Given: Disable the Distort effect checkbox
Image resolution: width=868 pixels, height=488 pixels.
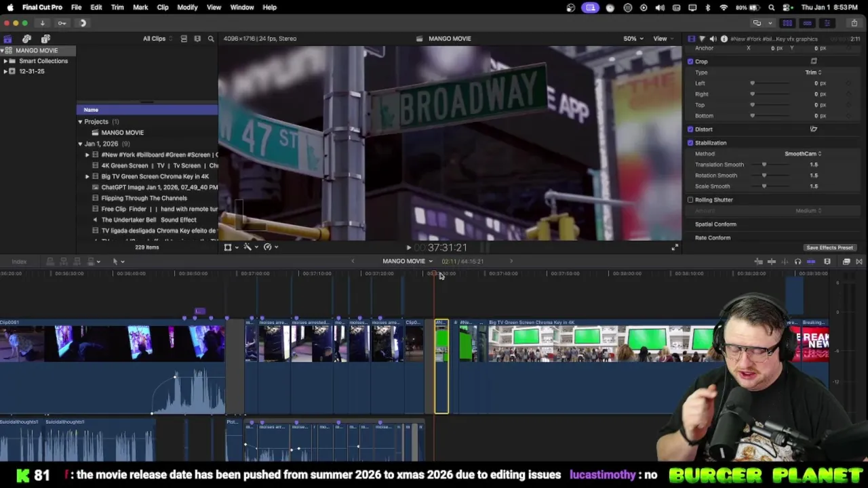Looking at the screenshot, I should [x=690, y=129].
